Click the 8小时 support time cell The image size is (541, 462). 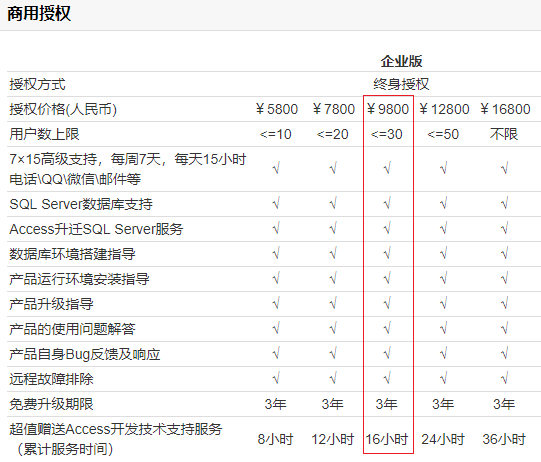coord(275,439)
